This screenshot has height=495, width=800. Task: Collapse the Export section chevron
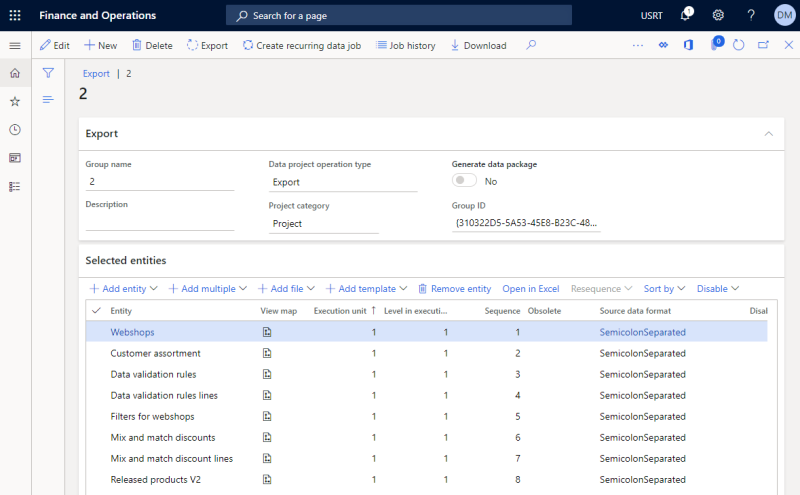coord(768,134)
